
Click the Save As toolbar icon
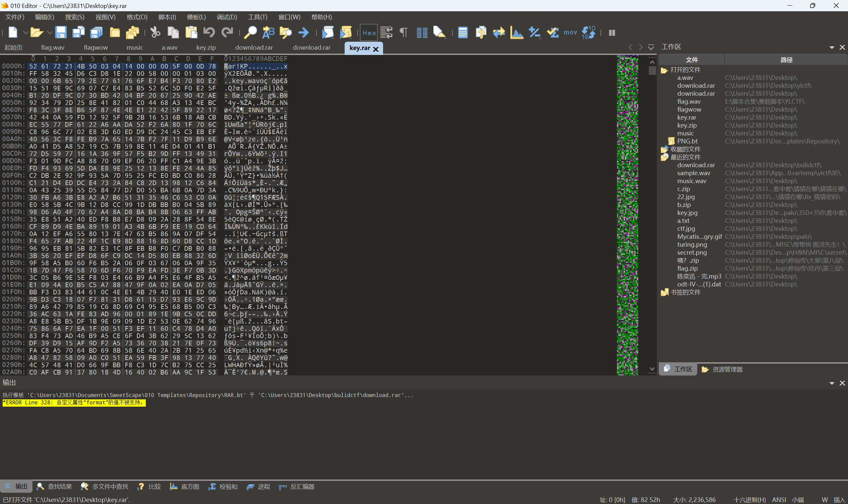[79, 32]
